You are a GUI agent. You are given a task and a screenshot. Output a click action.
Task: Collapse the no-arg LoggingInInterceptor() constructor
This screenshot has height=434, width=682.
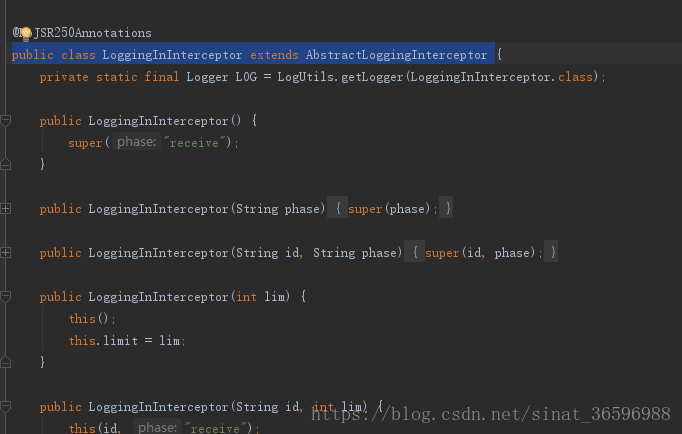pyautogui.click(x=5, y=120)
